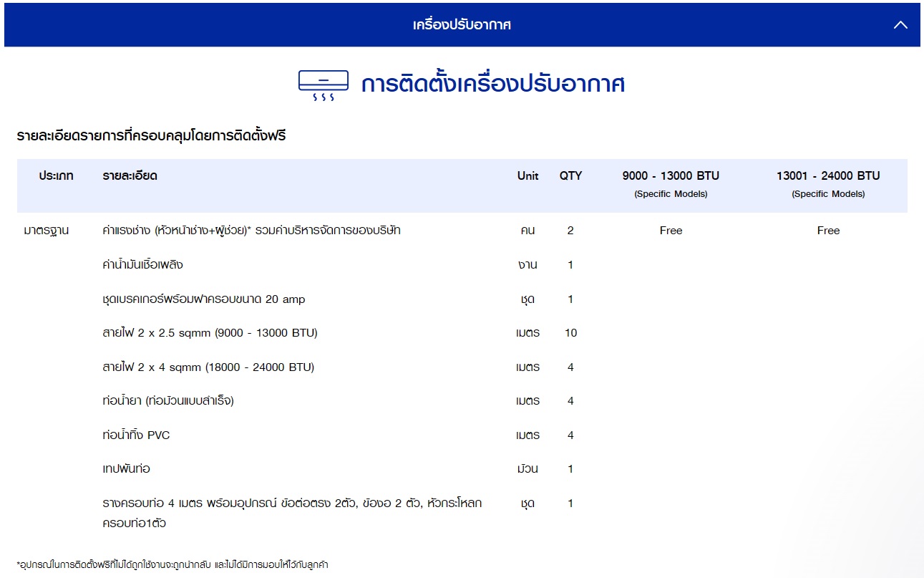Click the air conditioner icon
The image size is (924, 578).
click(324, 85)
